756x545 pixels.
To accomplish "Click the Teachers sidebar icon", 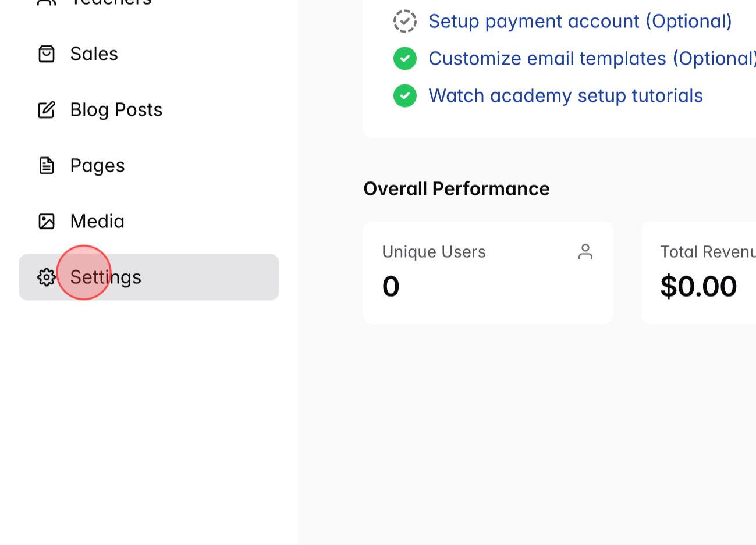I will [47, 3].
